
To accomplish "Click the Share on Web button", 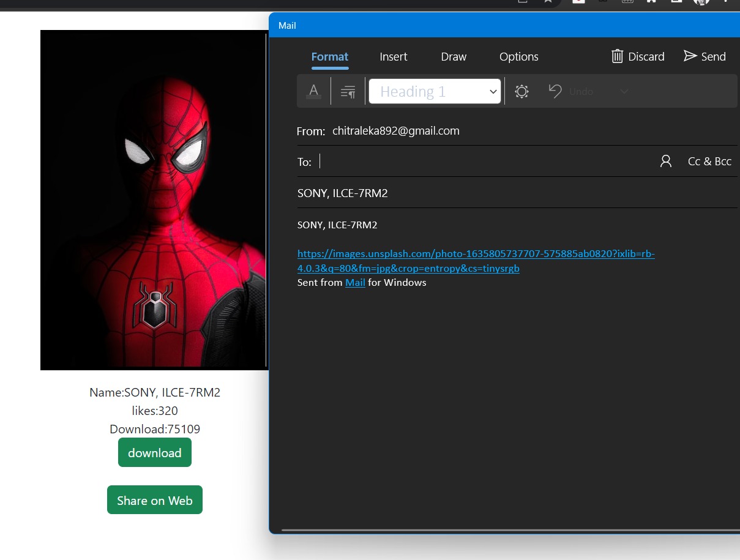I will tap(155, 500).
